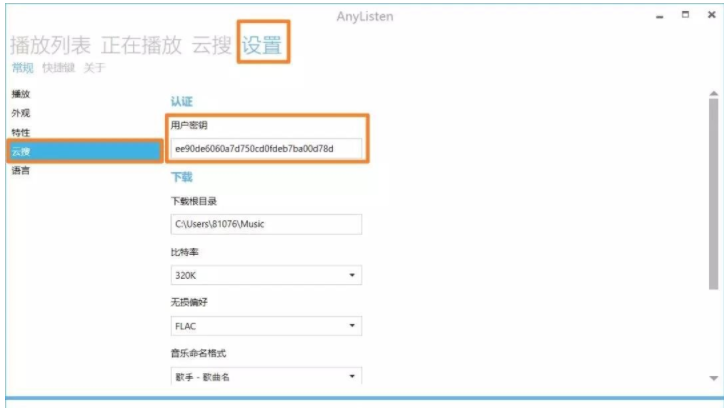Click the AnyListen window title

click(365, 17)
